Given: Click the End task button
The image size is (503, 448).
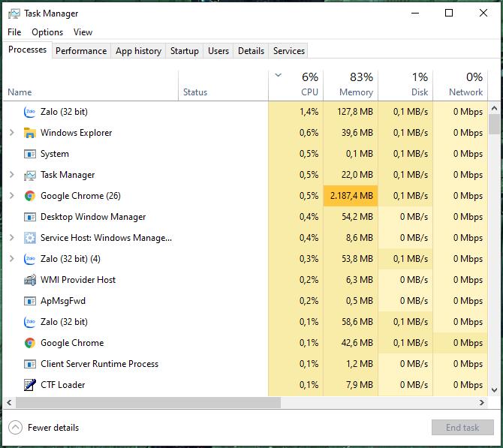Looking at the screenshot, I should [x=462, y=428].
